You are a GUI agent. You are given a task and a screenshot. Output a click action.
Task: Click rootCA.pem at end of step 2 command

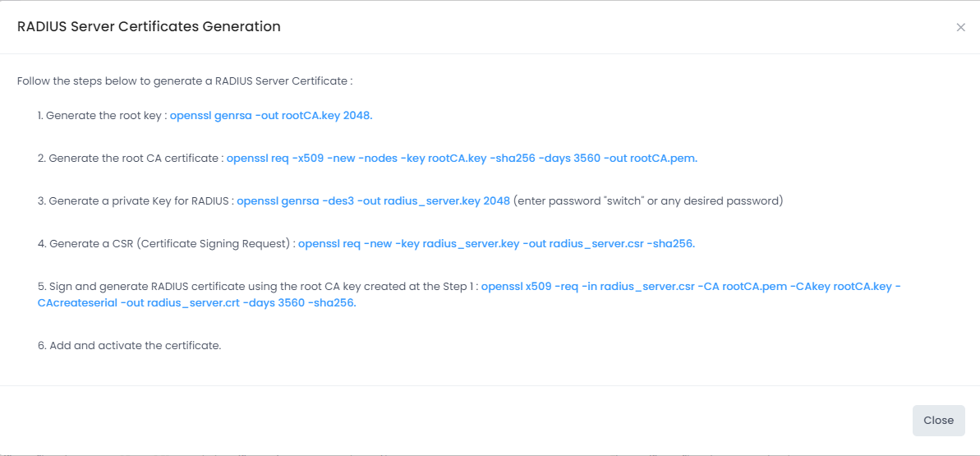coord(664,159)
